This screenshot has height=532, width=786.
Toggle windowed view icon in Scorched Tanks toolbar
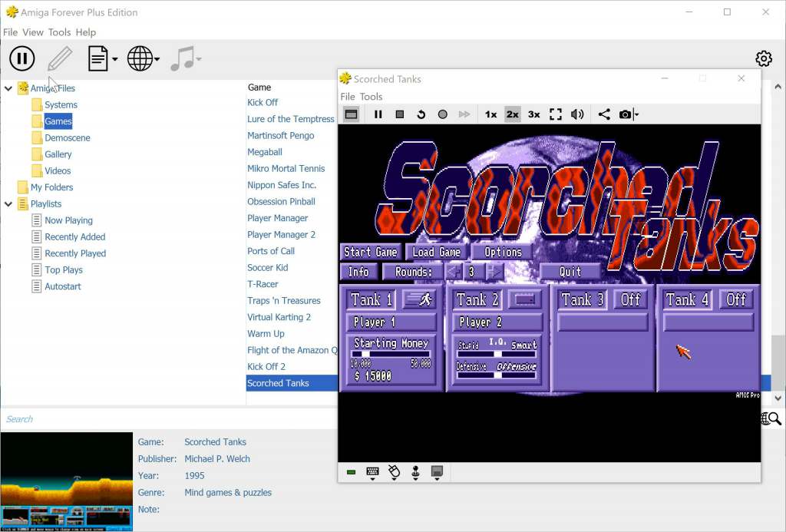pyautogui.click(x=352, y=114)
